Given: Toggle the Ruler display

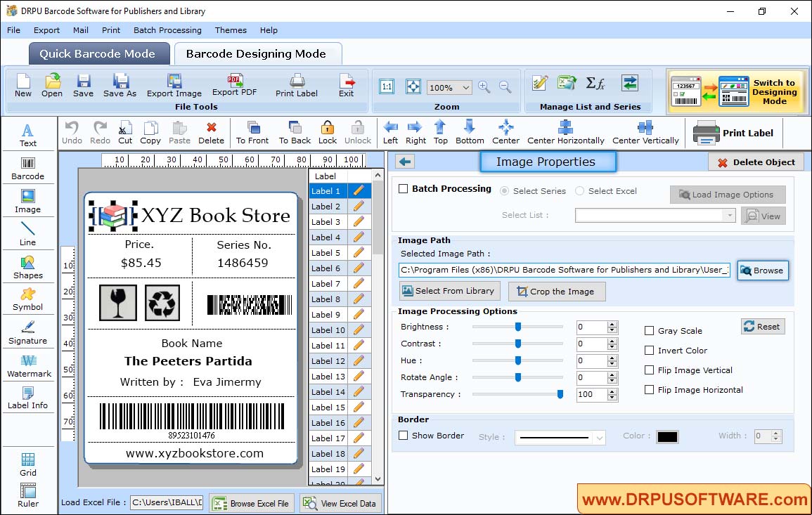Looking at the screenshot, I should coord(28,495).
